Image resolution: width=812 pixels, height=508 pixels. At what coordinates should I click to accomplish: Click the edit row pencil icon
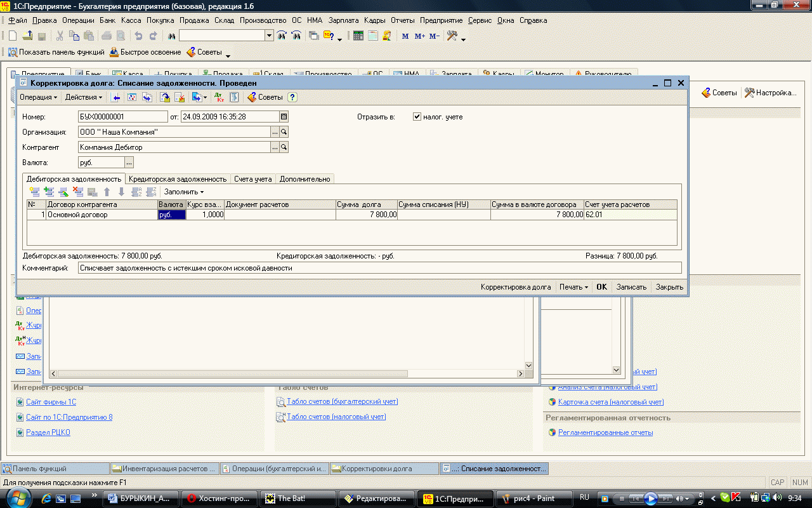pos(63,192)
